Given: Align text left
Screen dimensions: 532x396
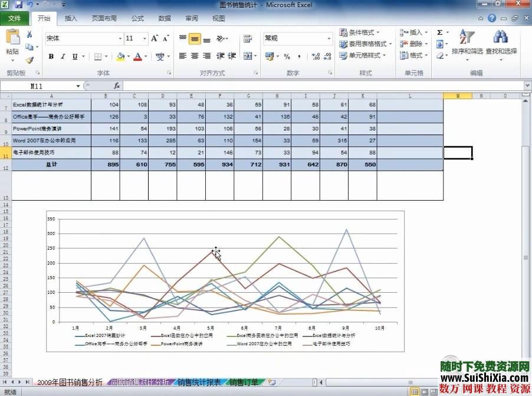Looking at the screenshot, I should click(183, 56).
